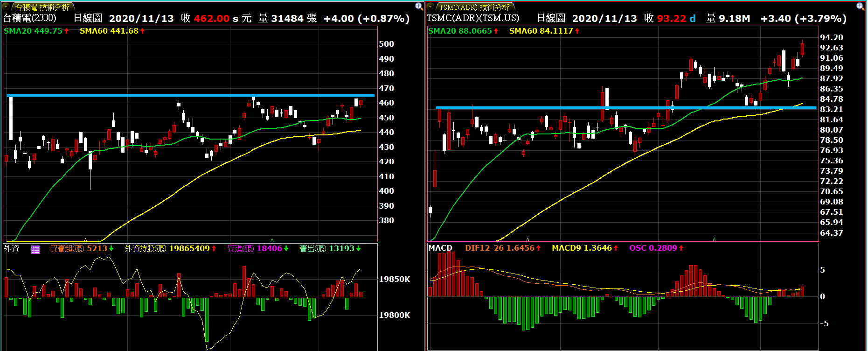Click the 2020/11/13 date on 台積電 chart

coord(141,19)
